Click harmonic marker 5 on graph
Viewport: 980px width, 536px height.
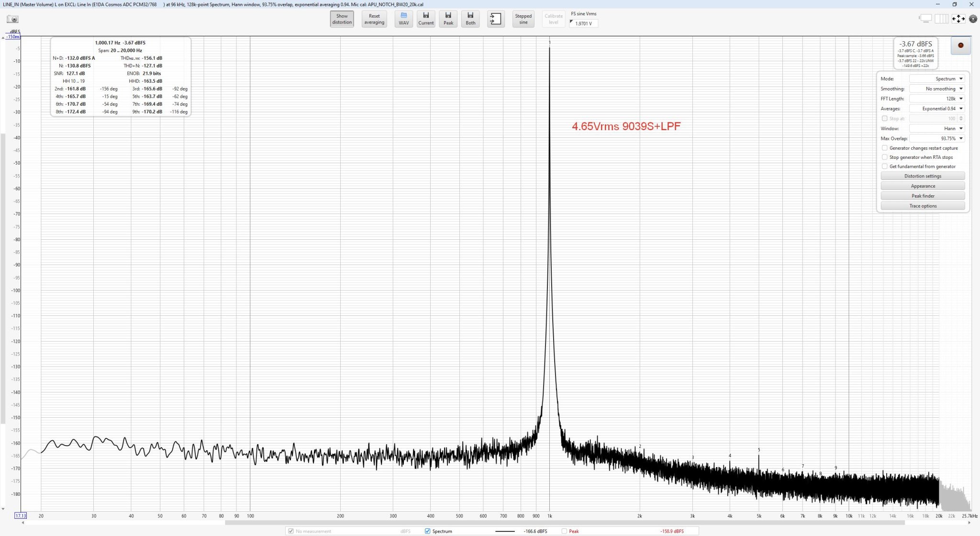click(759, 450)
